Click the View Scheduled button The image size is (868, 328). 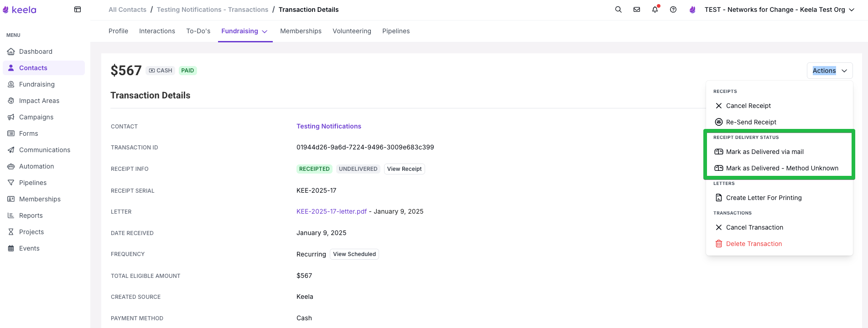click(x=354, y=254)
